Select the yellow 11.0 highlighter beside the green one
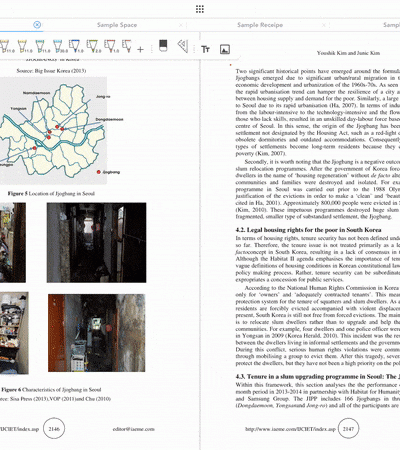400x450 pixels. click(24, 46)
